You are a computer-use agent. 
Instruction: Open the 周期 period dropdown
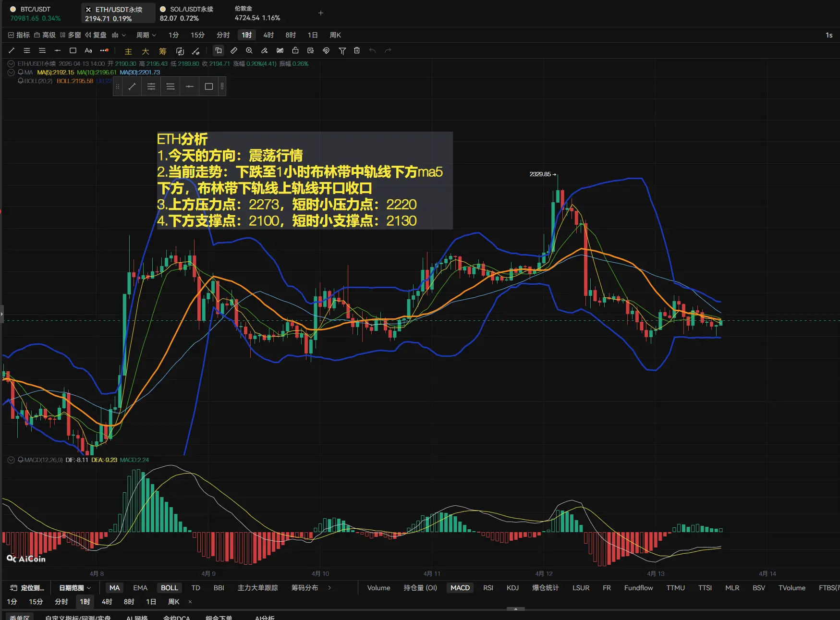tap(146, 35)
